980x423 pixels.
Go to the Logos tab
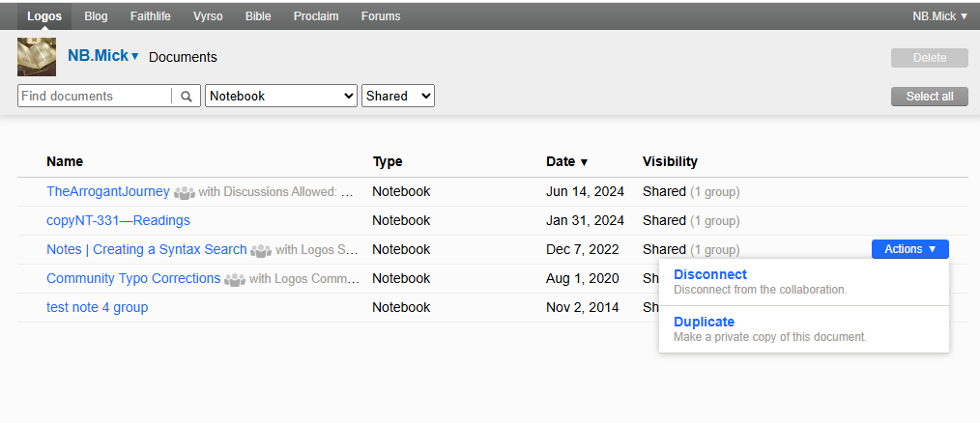pyautogui.click(x=44, y=16)
